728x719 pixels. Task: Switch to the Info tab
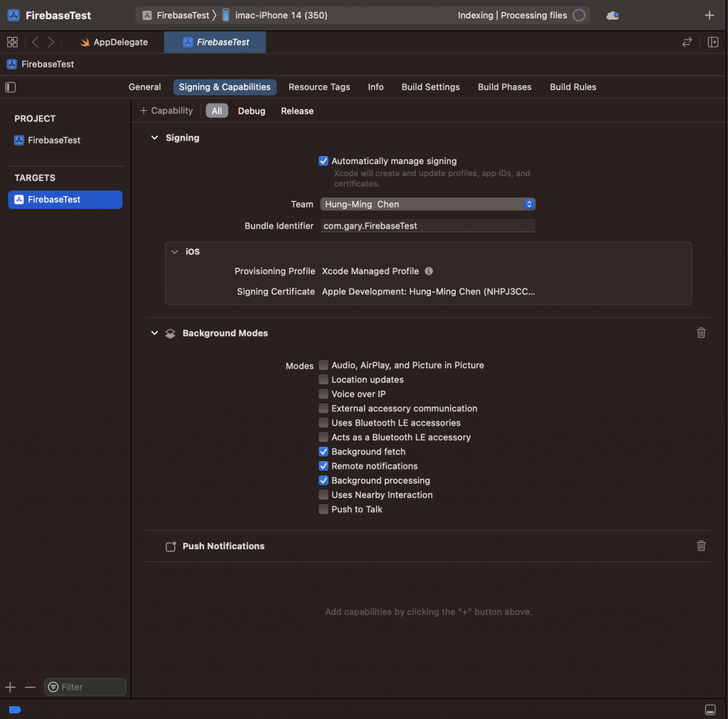pyautogui.click(x=375, y=87)
